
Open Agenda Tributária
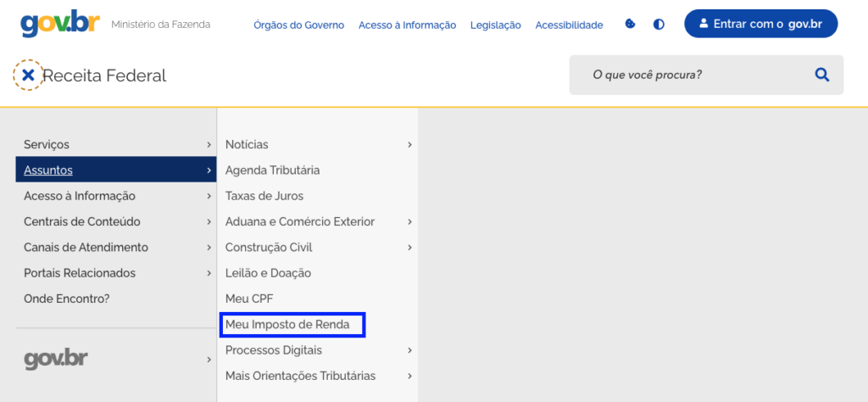(272, 170)
